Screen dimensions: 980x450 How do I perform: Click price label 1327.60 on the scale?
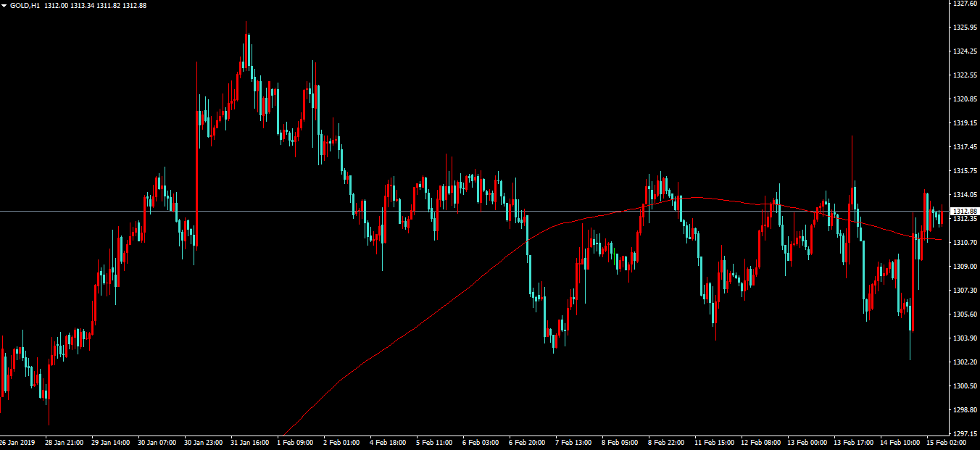point(964,4)
